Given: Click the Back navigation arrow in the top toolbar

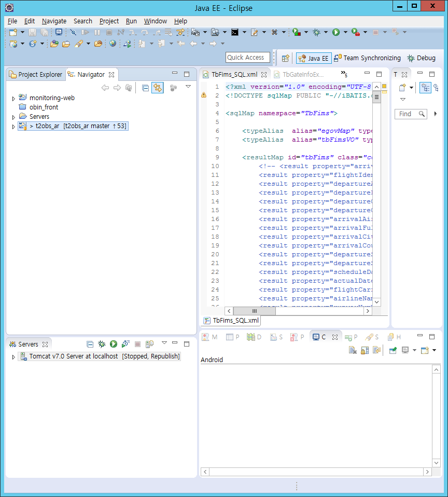Looking at the screenshot, I should tap(193, 44).
